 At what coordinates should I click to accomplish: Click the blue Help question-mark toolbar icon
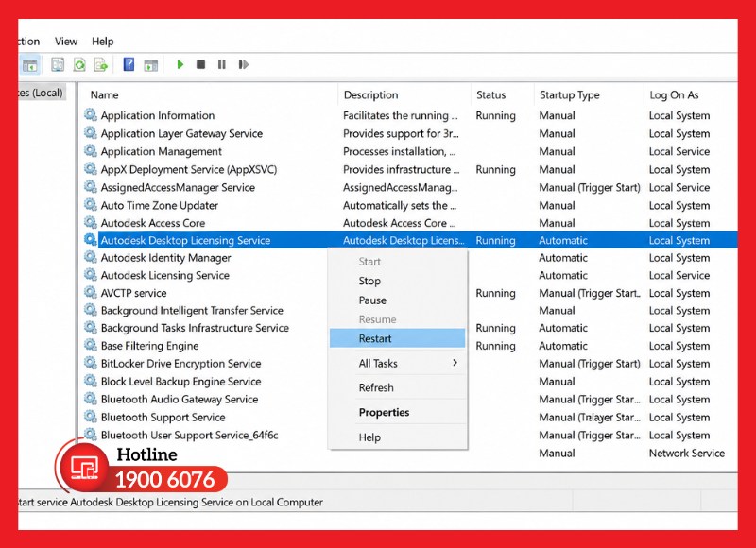tap(129, 64)
